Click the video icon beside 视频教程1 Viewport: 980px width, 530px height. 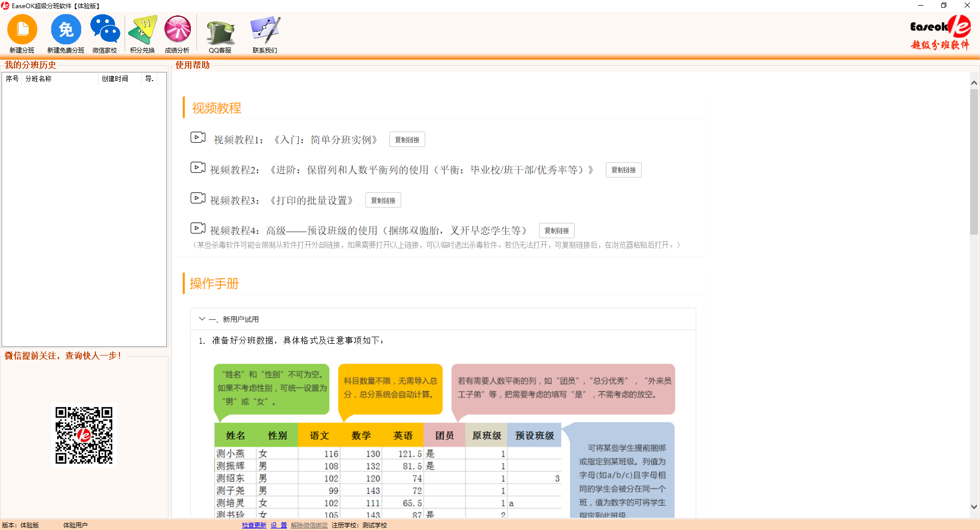tap(198, 137)
